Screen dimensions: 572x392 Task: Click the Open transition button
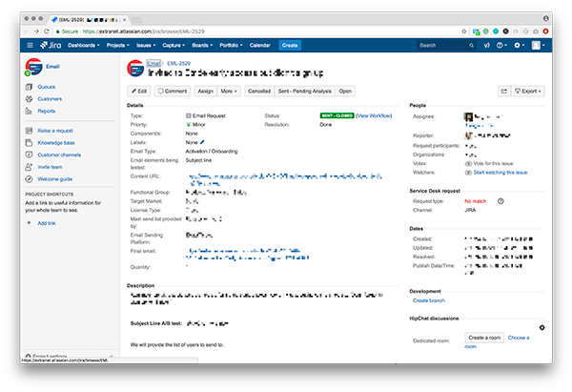pos(345,92)
